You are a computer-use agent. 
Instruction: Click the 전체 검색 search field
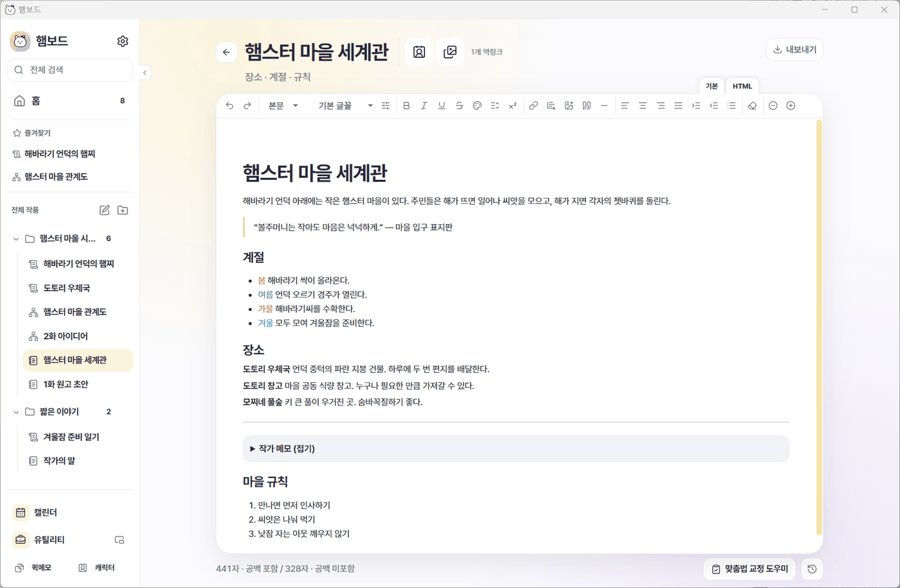[x=70, y=70]
